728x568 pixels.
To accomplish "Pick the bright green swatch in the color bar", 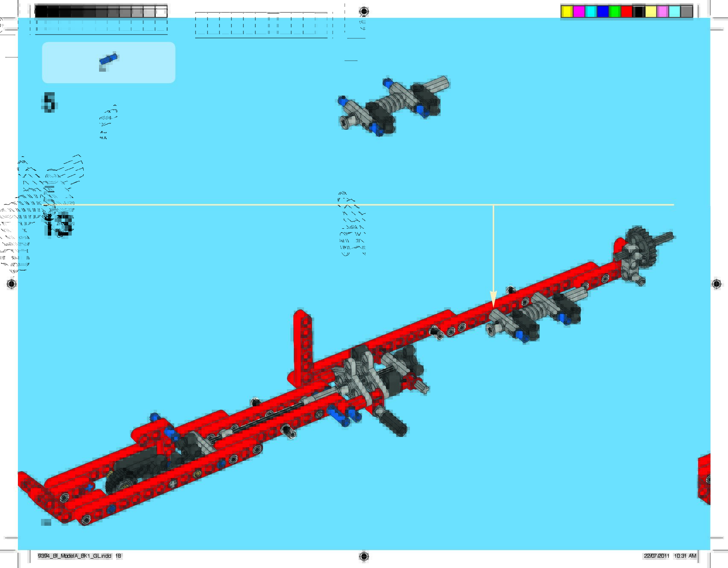I will 614,12.
